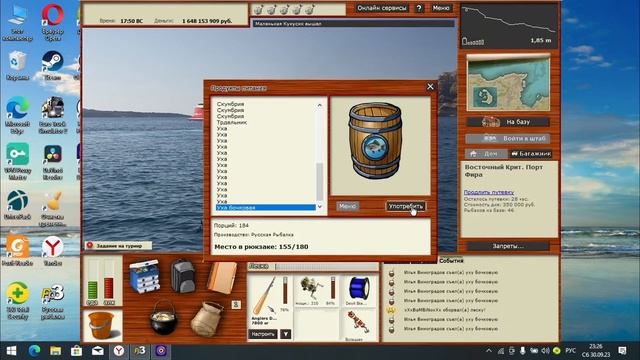Image resolution: width=640 pixels, height=360 pixels.
Task: Open the Euro Truck Simulator 2 desktop shortcut
Action: (53, 115)
